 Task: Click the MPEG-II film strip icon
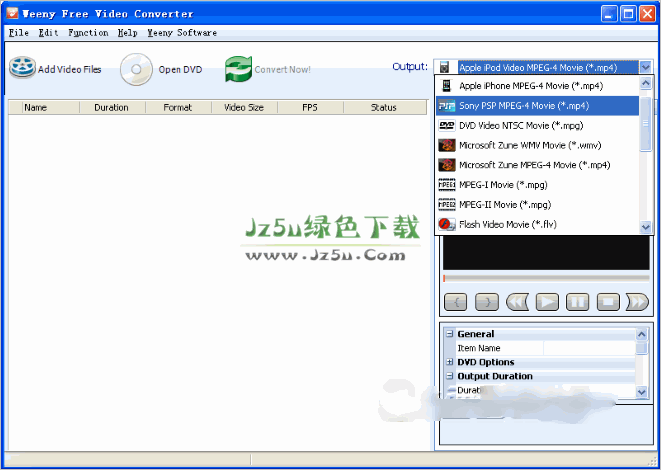click(x=446, y=204)
